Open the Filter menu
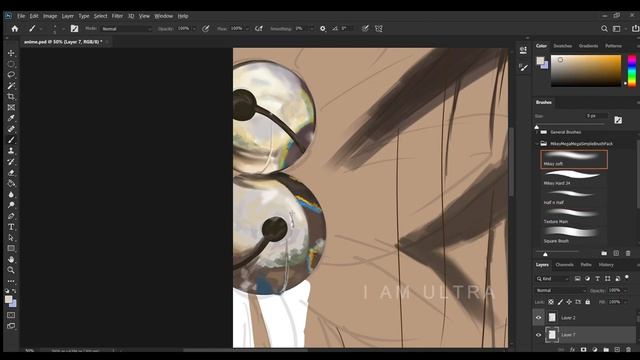This screenshot has width=640, height=360. pyautogui.click(x=117, y=16)
